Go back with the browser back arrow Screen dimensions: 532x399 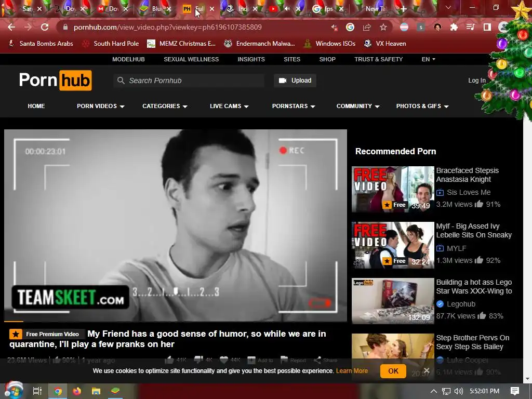click(x=11, y=27)
